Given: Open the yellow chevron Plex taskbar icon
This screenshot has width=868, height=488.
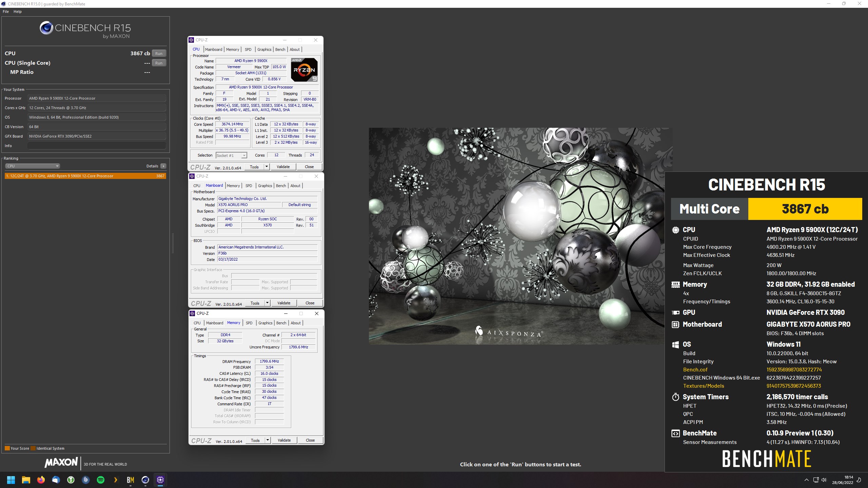Looking at the screenshot, I should (116, 480).
